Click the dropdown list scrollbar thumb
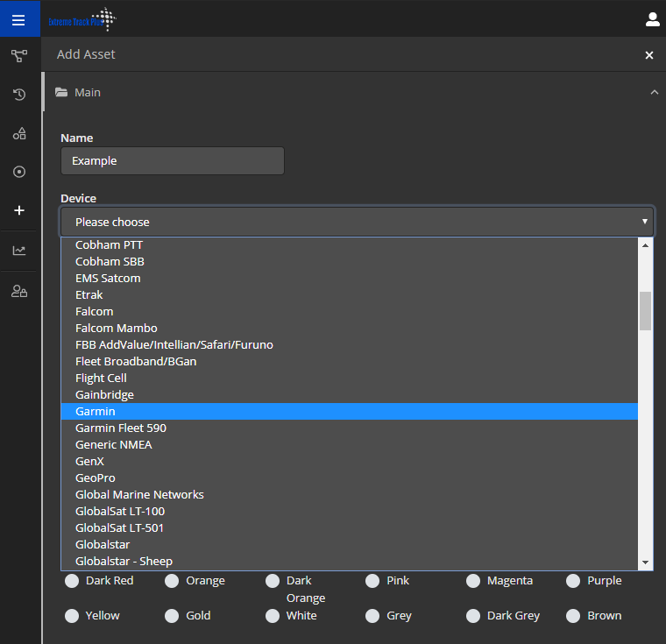 645,310
